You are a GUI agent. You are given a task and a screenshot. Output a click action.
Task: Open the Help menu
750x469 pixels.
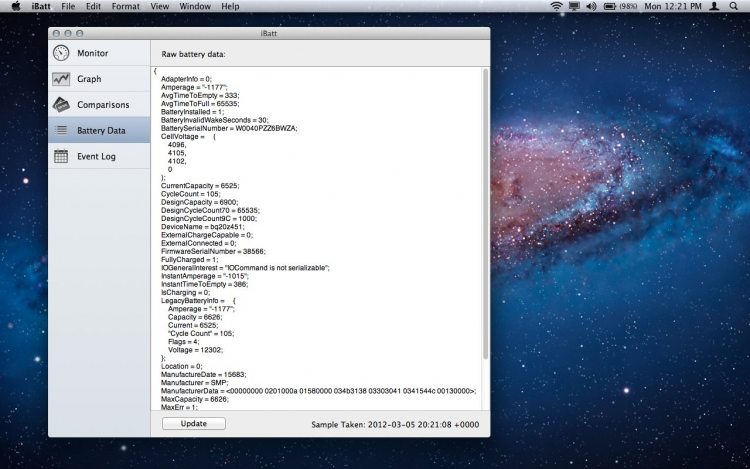pos(230,6)
